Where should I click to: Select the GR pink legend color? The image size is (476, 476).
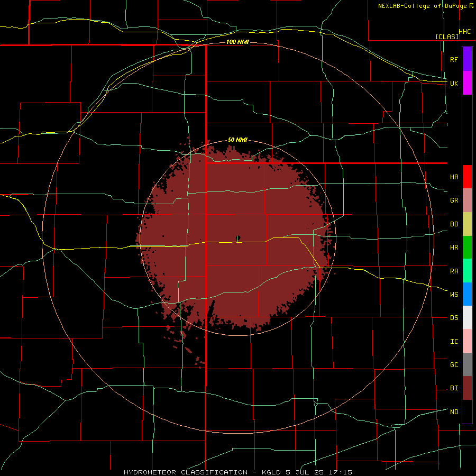coord(467,200)
